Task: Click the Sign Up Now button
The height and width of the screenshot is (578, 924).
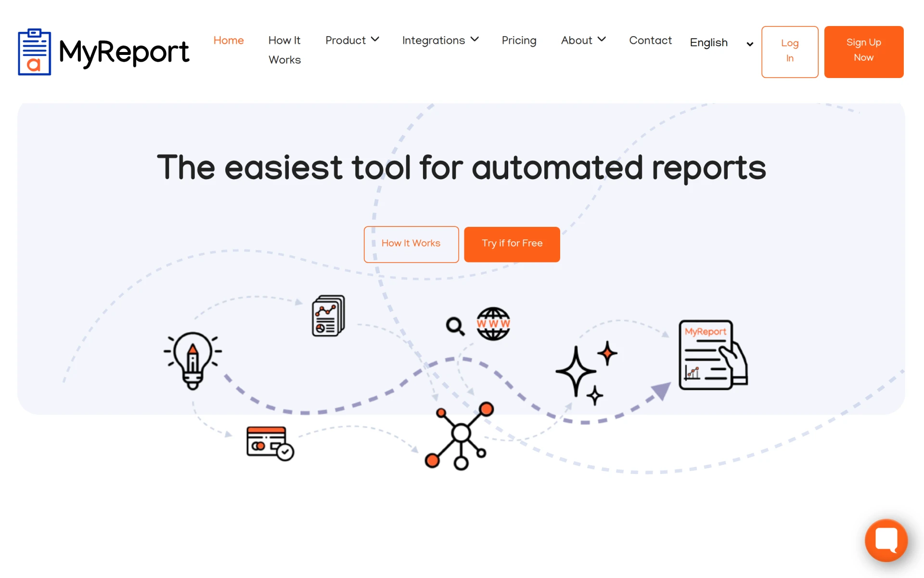Action: [864, 52]
